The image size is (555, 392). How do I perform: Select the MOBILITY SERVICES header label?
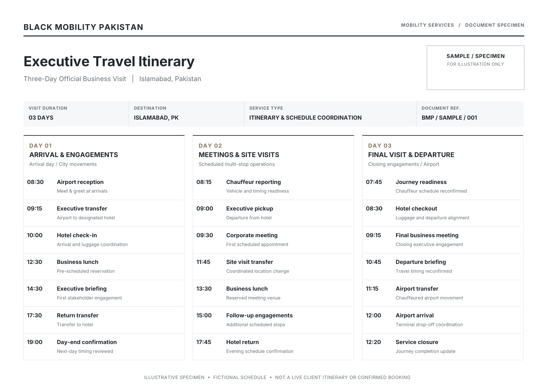click(x=427, y=25)
